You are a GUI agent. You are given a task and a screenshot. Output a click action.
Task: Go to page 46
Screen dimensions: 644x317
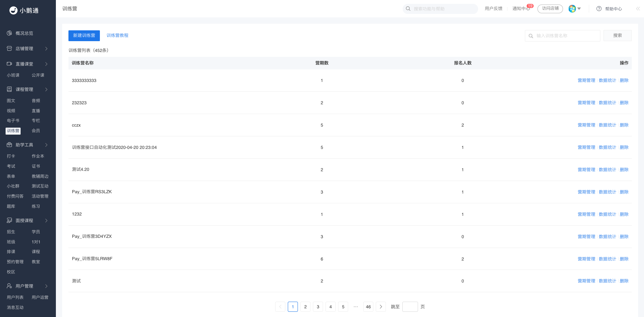coord(368,307)
